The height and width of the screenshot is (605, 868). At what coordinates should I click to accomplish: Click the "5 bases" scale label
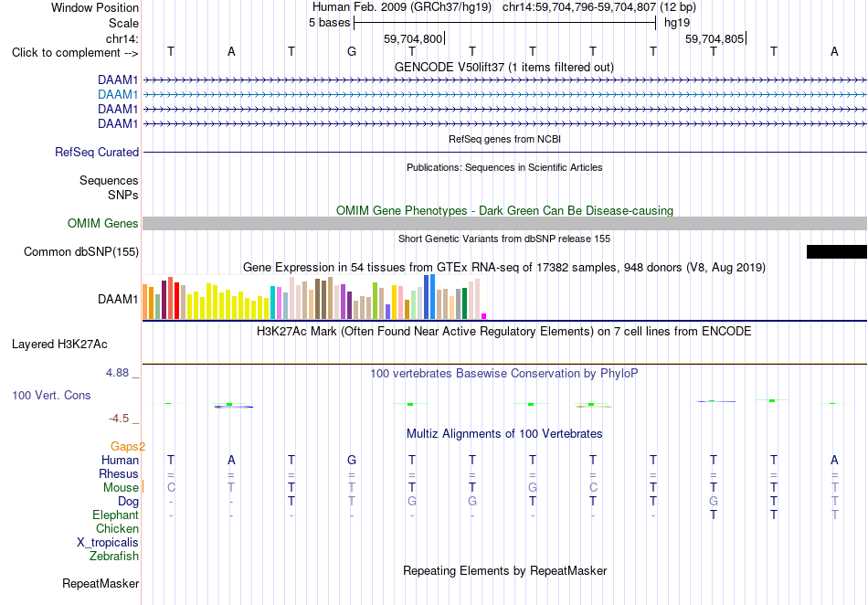[329, 23]
